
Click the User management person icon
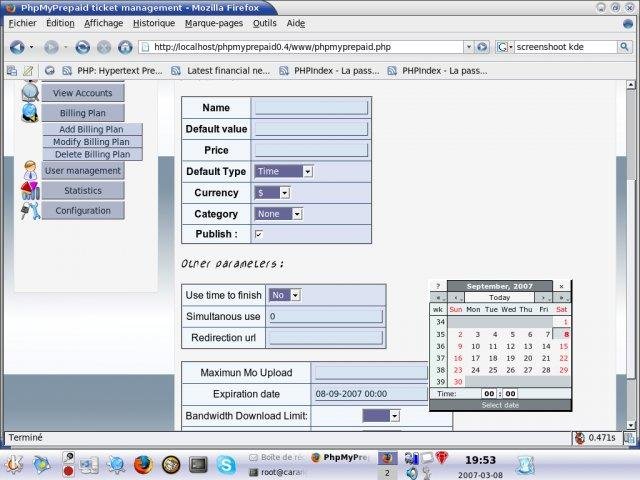click(30, 170)
